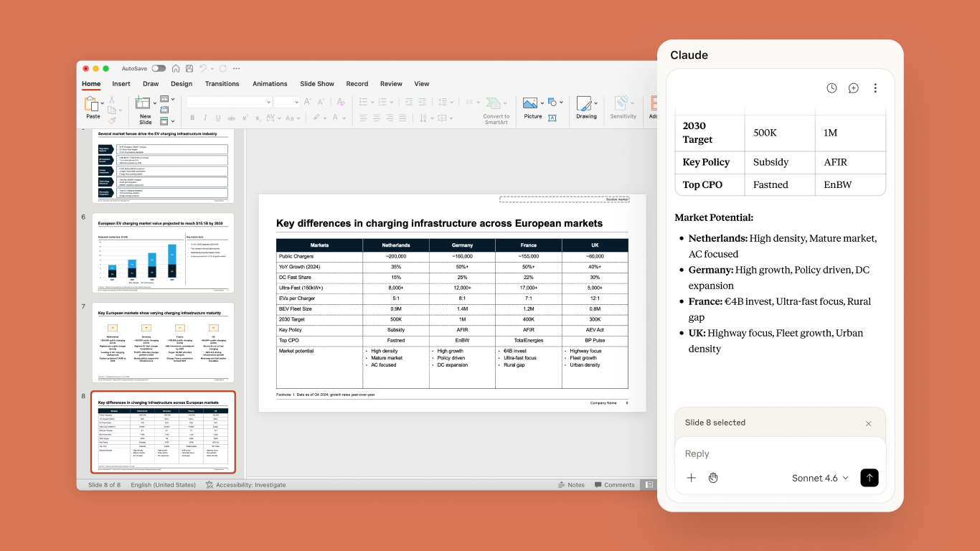Open Claude panel vertical ellipsis menu

pos(875,88)
